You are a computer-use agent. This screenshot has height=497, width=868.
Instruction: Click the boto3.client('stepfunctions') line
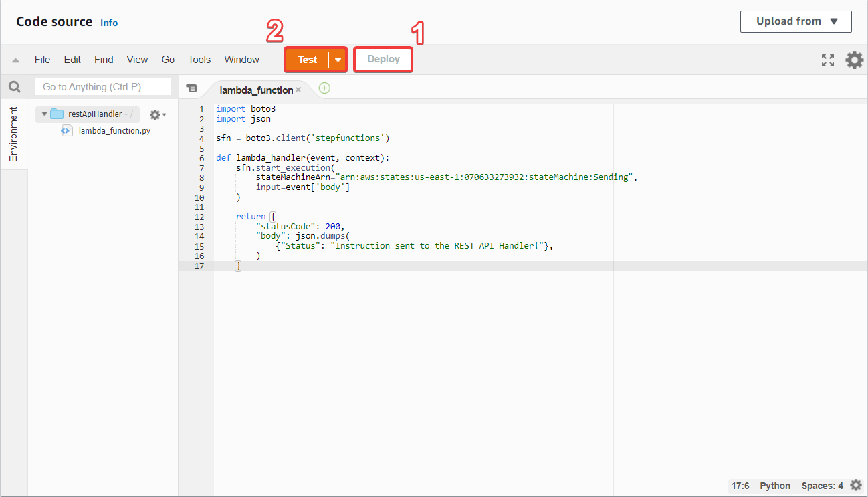point(302,138)
